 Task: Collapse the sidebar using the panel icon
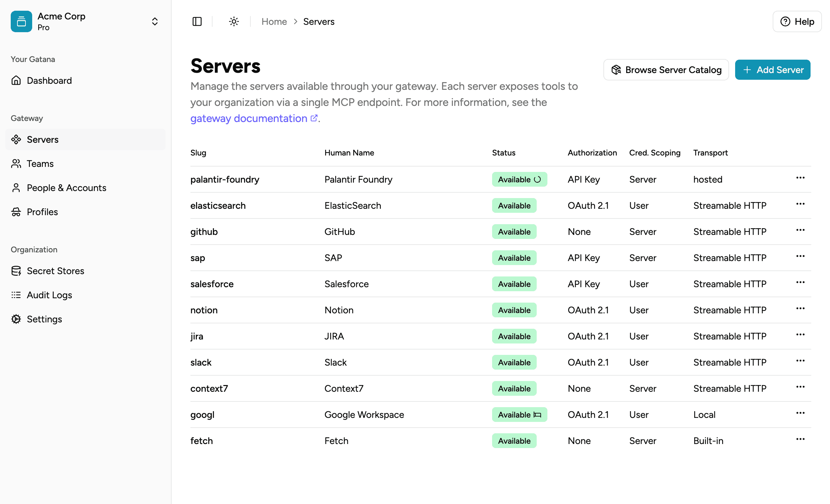[197, 21]
